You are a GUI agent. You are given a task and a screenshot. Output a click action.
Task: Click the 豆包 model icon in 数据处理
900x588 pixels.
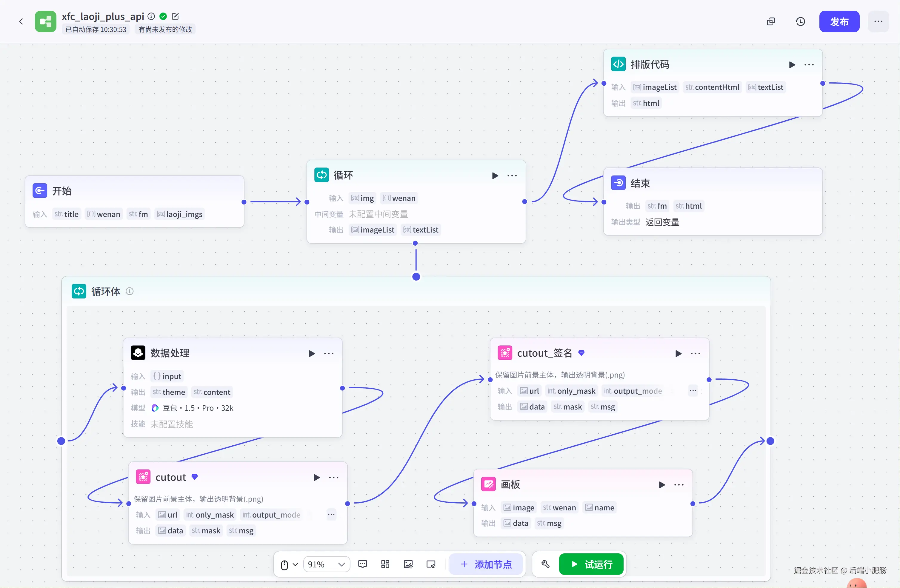tap(155, 408)
